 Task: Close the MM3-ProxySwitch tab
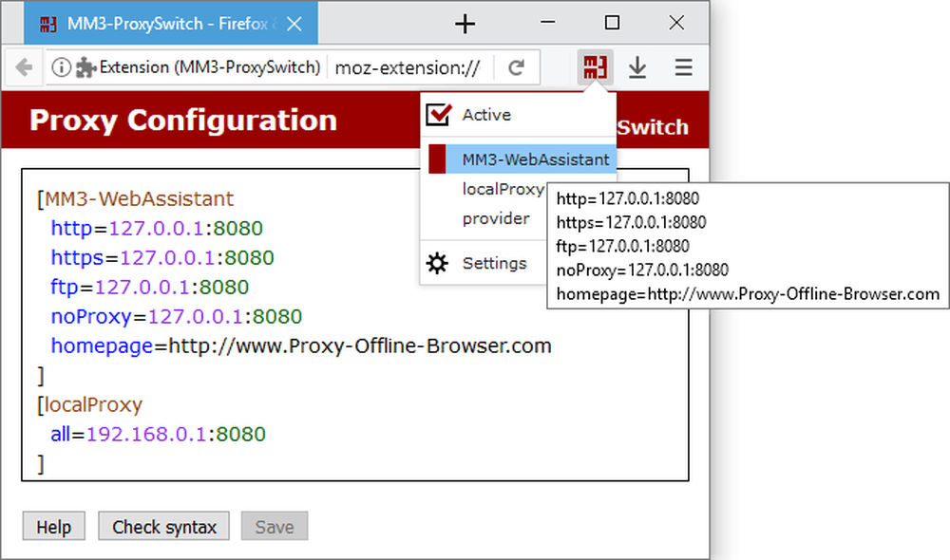click(294, 24)
